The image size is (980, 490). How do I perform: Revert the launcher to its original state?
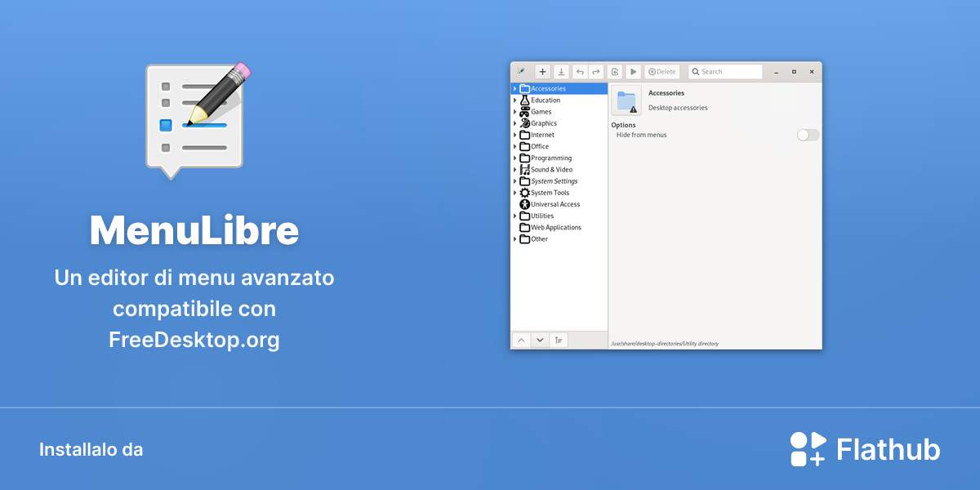coord(615,72)
